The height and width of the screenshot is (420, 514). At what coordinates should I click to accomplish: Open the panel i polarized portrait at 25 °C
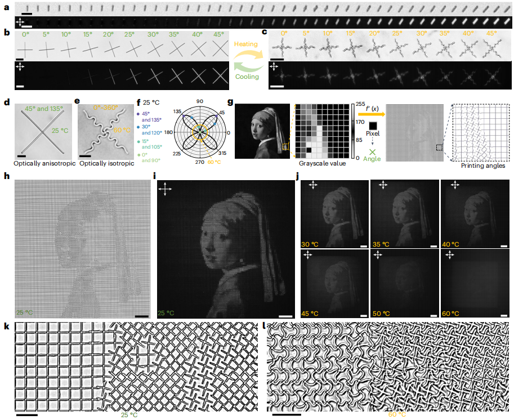(226, 249)
